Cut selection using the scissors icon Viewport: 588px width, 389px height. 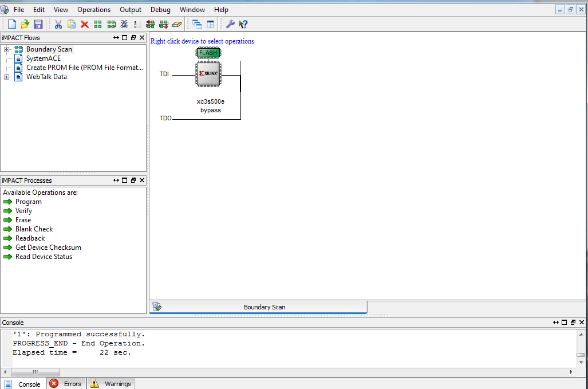[x=58, y=25]
